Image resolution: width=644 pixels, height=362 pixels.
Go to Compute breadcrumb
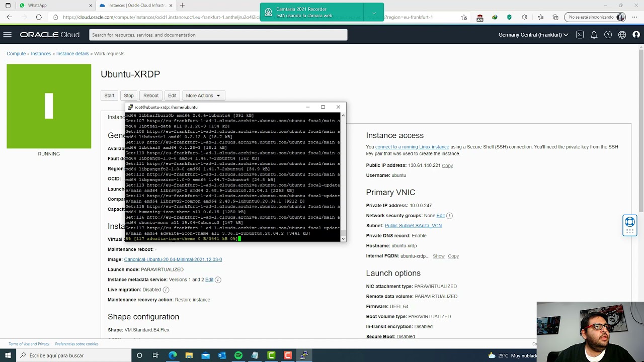click(x=16, y=54)
